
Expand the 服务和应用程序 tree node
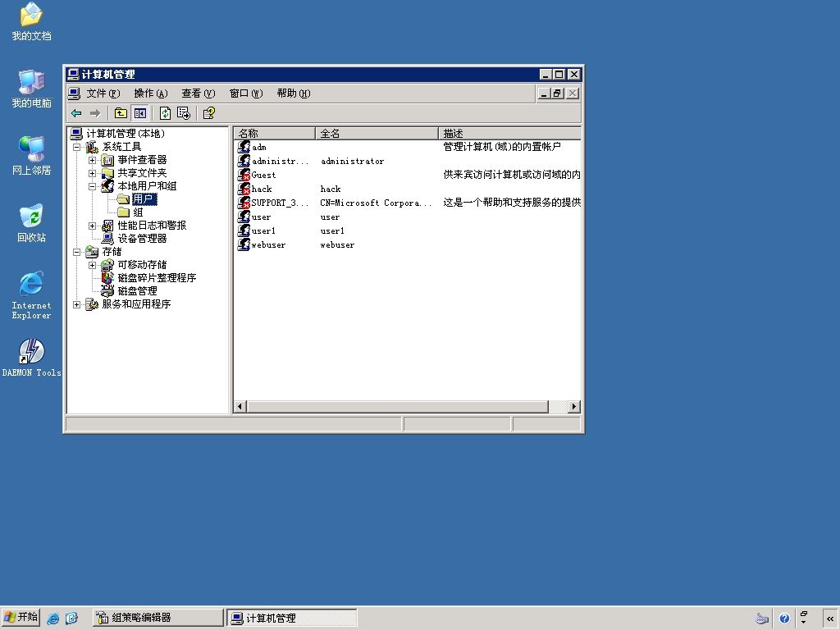click(x=76, y=304)
